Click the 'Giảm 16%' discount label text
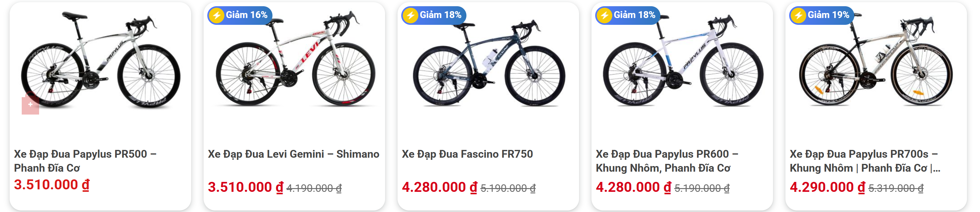 246,15
